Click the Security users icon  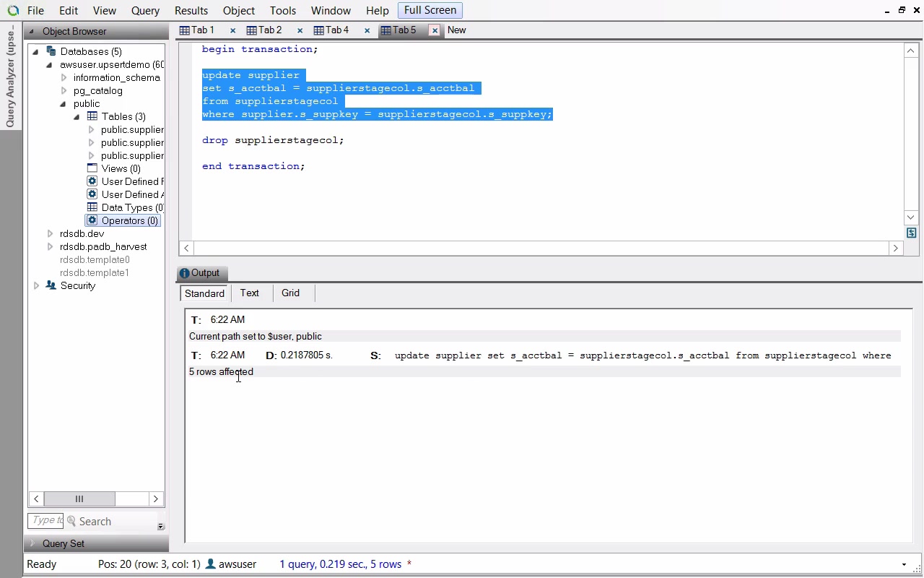[x=51, y=285]
